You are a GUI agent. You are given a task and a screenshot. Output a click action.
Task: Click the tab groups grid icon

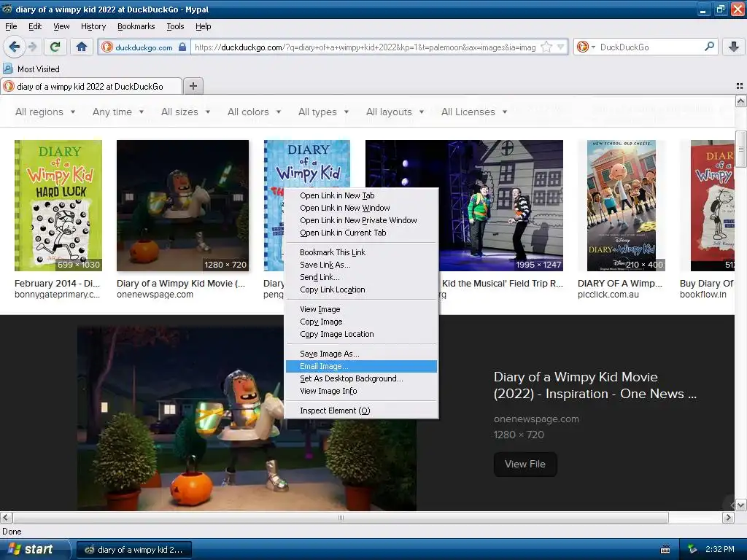click(740, 86)
